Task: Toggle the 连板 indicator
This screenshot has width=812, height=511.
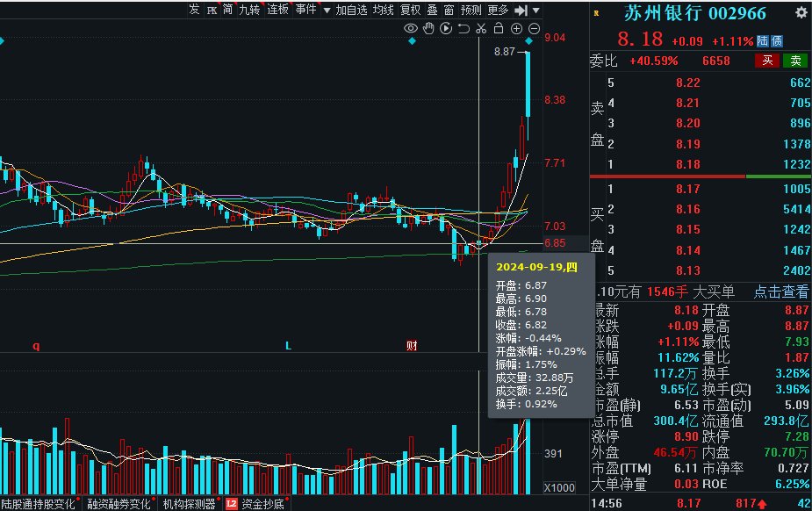Action: (x=277, y=10)
